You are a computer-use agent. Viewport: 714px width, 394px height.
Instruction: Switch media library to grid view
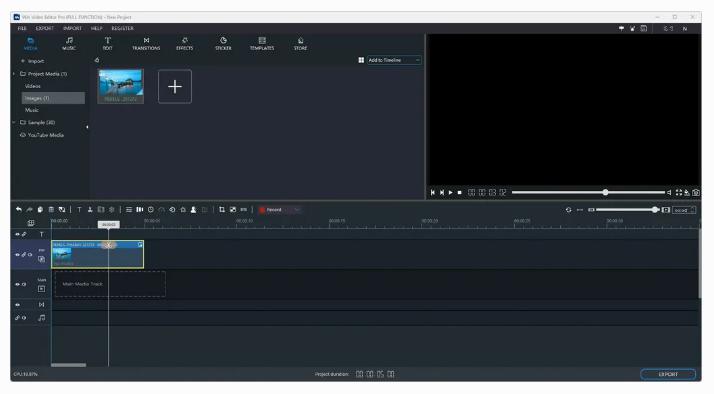click(x=361, y=60)
